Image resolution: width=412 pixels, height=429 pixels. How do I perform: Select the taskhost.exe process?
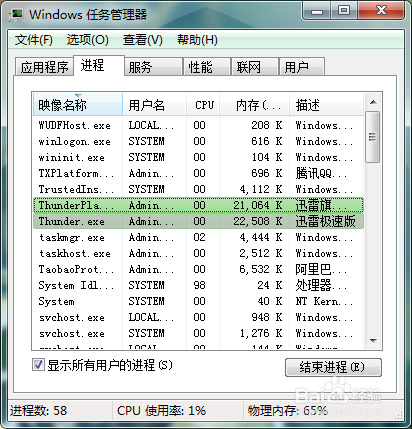click(x=198, y=253)
